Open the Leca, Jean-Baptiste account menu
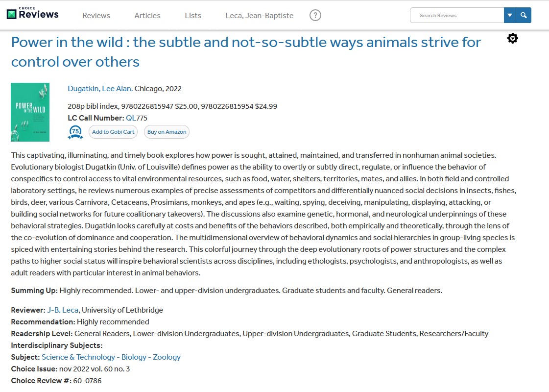Viewport: 549px width, 392px height. click(260, 16)
